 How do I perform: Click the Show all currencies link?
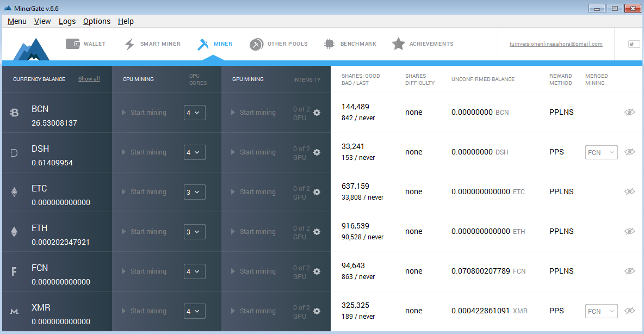click(89, 79)
